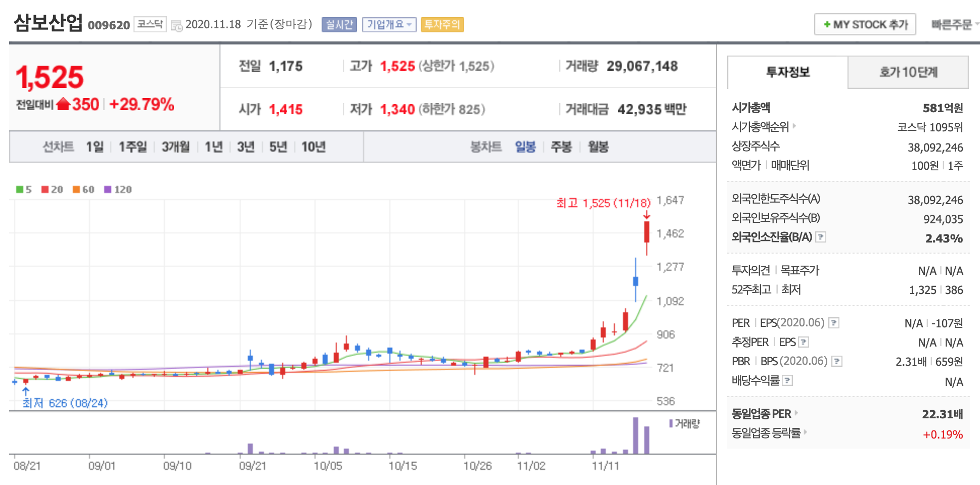Select the 10년 line chart period
Viewport: 980px width, 485px height.
pos(314,147)
